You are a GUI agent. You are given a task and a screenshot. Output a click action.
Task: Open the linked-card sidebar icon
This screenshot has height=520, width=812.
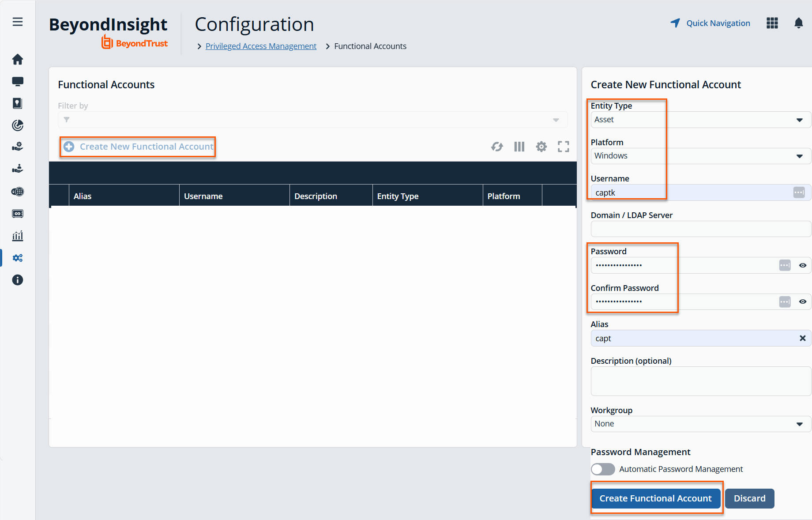click(18, 214)
